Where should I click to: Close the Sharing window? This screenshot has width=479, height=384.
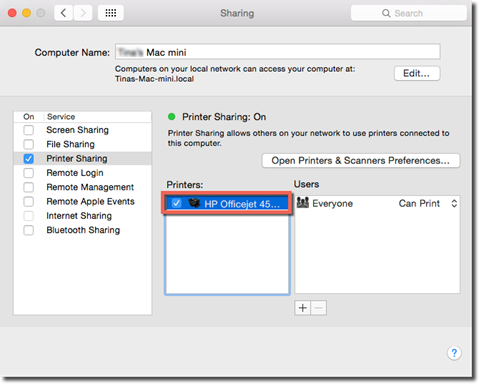pyautogui.click(x=12, y=13)
